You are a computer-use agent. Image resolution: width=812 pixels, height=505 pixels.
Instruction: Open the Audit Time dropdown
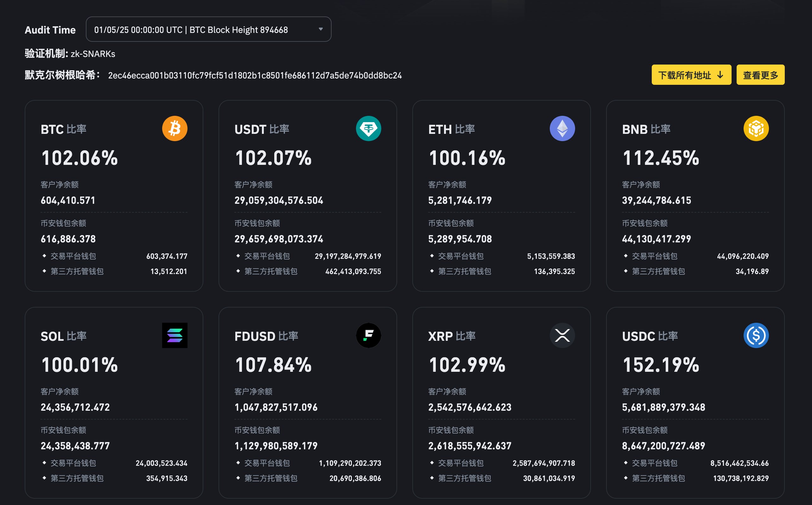[x=200, y=29]
